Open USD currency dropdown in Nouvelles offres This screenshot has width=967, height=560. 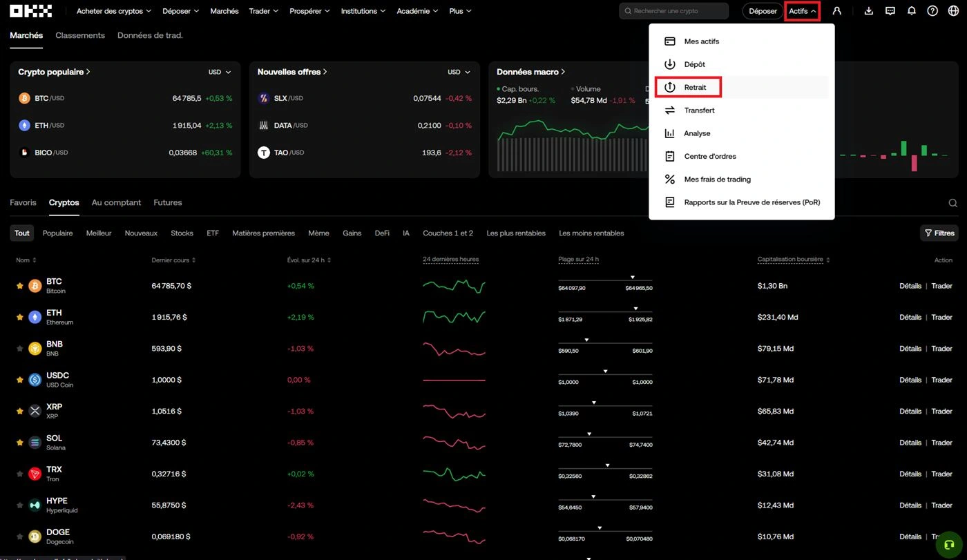459,72
